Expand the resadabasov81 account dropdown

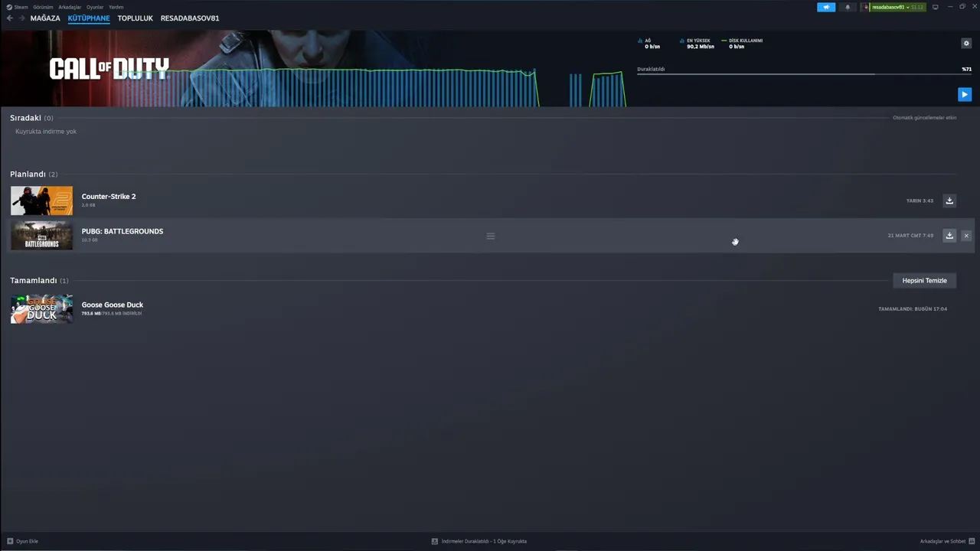coord(898,7)
